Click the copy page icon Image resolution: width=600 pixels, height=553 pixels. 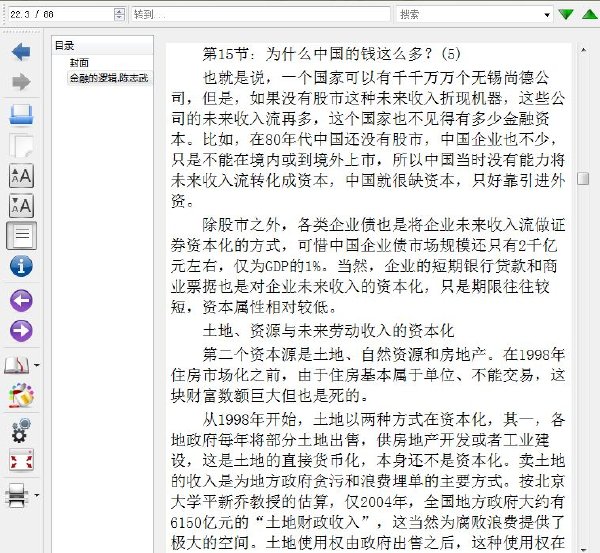tap(21, 145)
